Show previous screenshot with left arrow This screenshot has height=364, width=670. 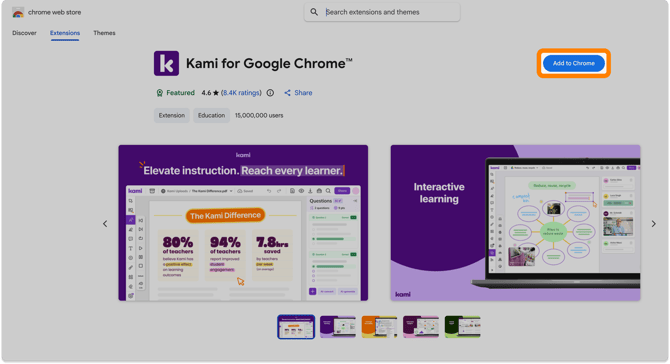pos(105,224)
